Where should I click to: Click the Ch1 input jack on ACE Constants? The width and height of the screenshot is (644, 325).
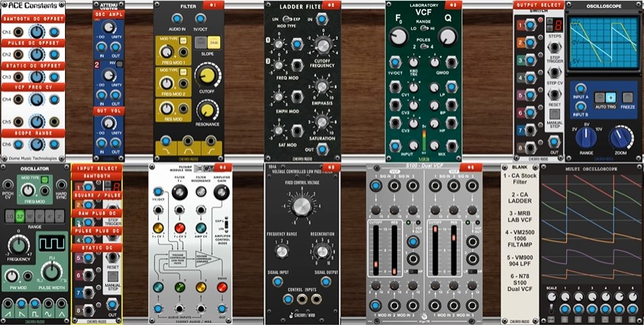[18, 31]
